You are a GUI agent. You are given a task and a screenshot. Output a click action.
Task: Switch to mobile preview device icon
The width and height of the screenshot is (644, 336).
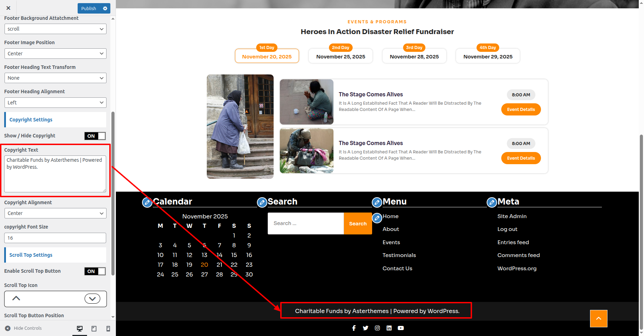pyautogui.click(x=108, y=328)
